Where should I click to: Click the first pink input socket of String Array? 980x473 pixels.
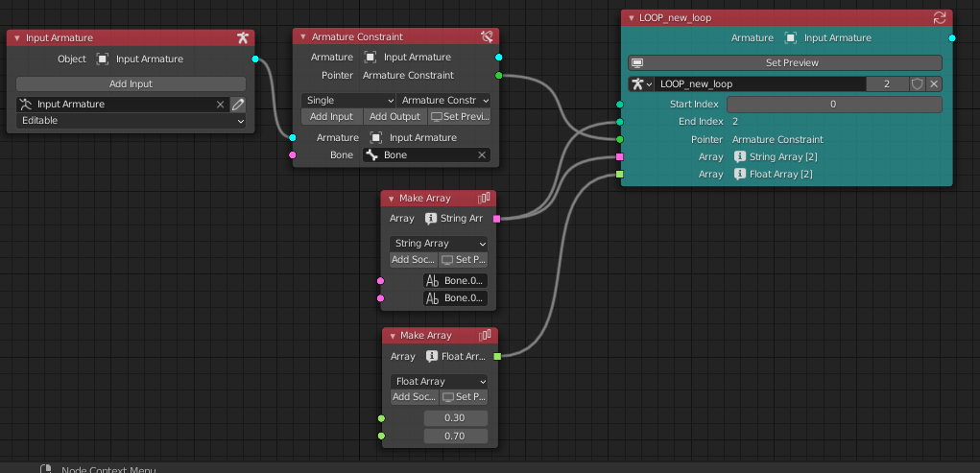pos(381,280)
